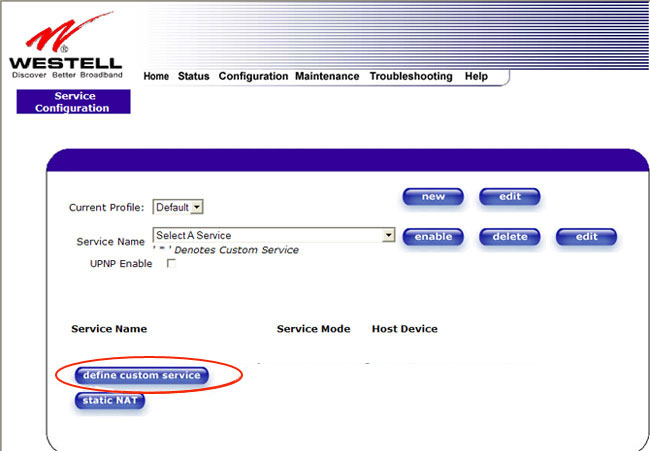Open the Select A Service dropdown
The image size is (650, 451).
274,235
